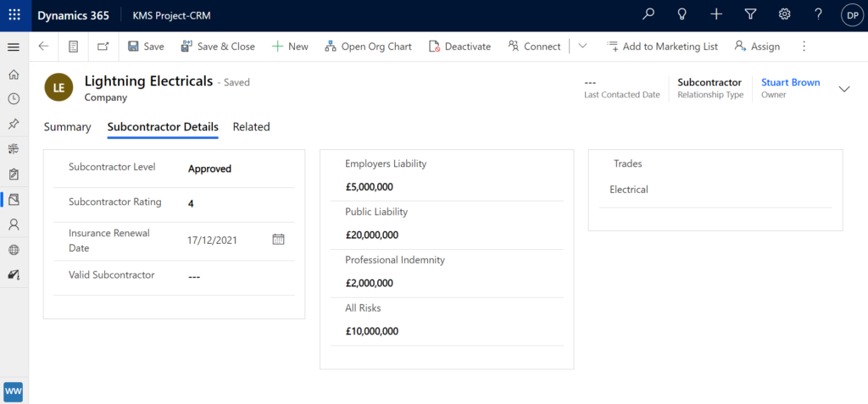Click All Risks £10,000,000 value

point(371,331)
